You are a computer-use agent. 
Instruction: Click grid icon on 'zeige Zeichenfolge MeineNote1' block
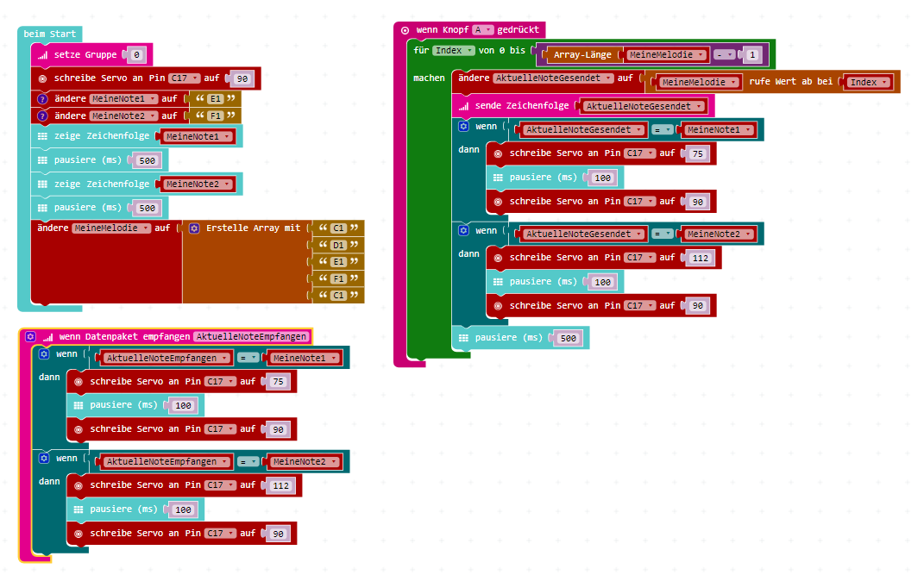[42, 136]
